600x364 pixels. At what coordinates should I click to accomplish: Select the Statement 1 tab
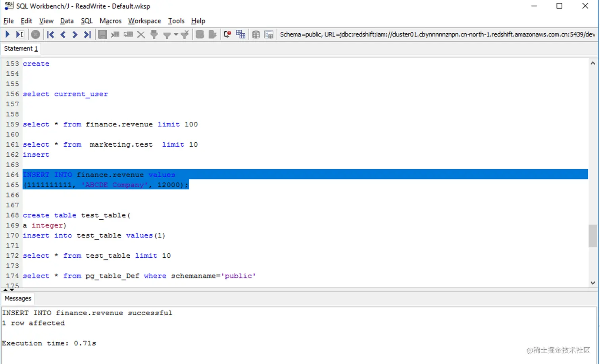[x=21, y=48]
